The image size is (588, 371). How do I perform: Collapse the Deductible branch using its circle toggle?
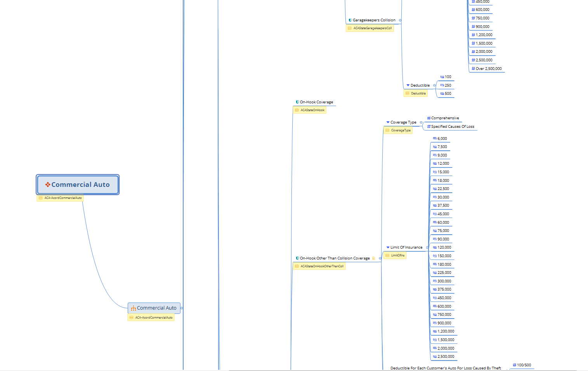point(434,85)
